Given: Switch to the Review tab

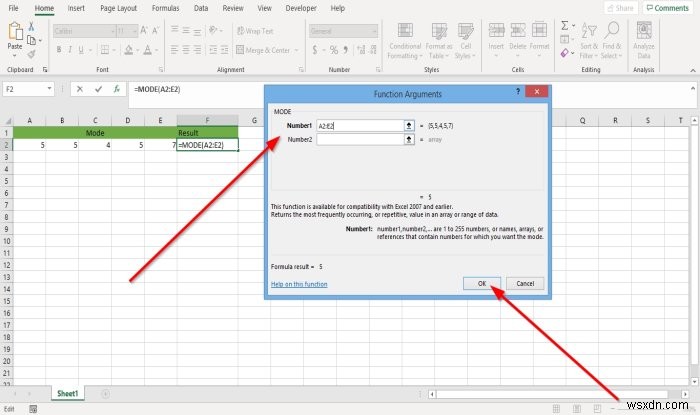Looking at the screenshot, I should pyautogui.click(x=233, y=8).
